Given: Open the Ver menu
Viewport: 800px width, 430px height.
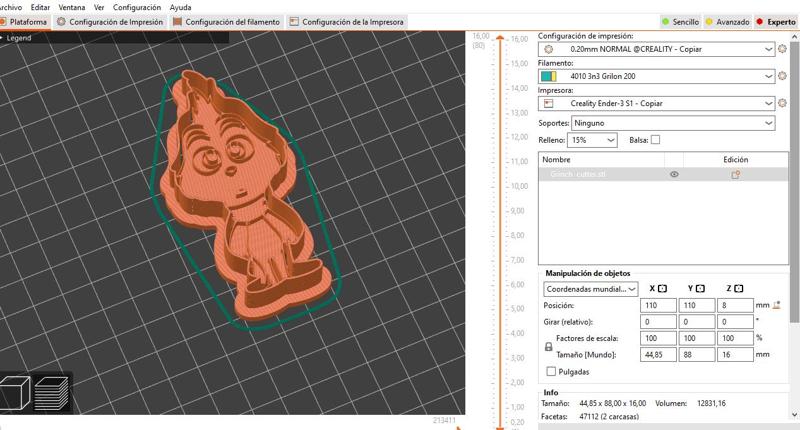Looking at the screenshot, I should click(x=99, y=7).
